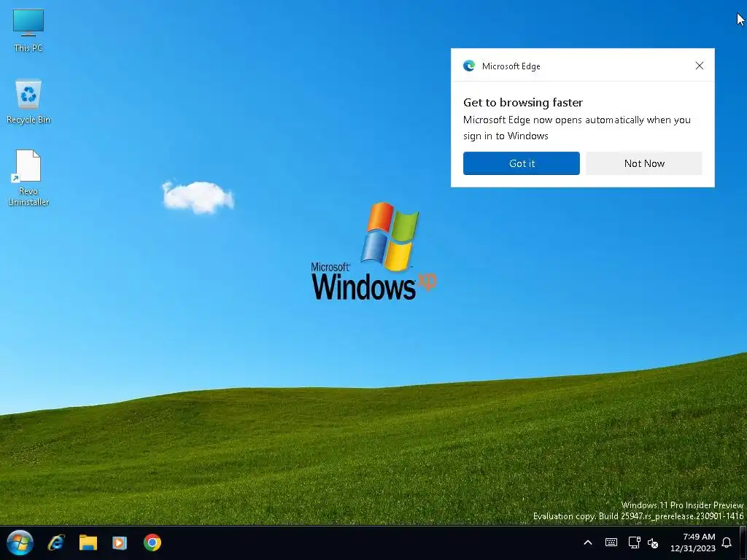Select the Revo Uninstaller shortcut

click(x=28, y=178)
